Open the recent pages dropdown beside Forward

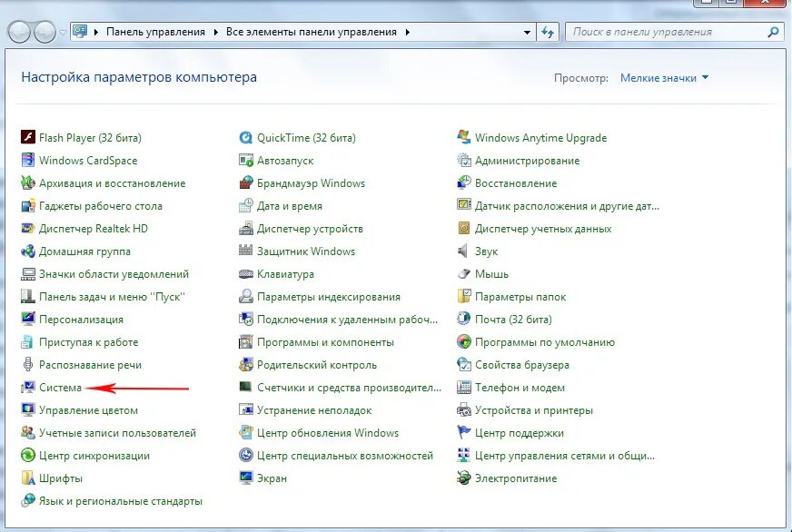click(x=63, y=32)
